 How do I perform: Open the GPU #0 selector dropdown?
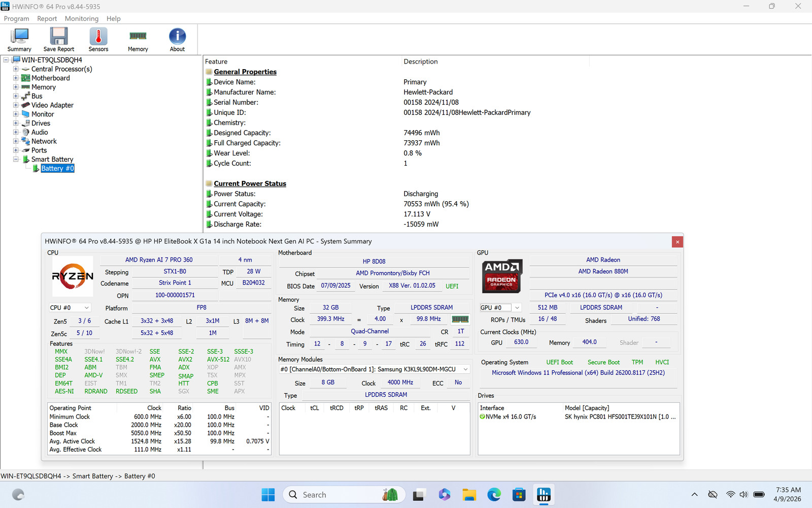tap(501, 308)
